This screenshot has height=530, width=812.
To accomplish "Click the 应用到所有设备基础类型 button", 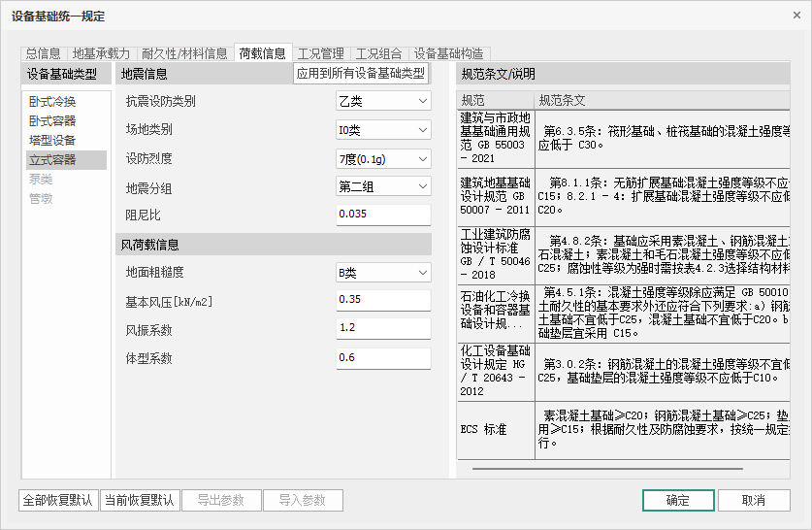I will point(361,74).
